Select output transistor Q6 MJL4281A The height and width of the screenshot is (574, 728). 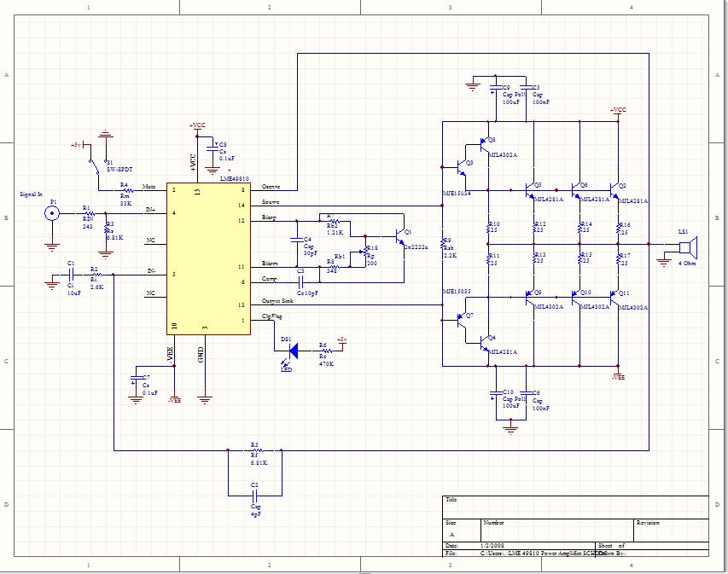[576, 190]
